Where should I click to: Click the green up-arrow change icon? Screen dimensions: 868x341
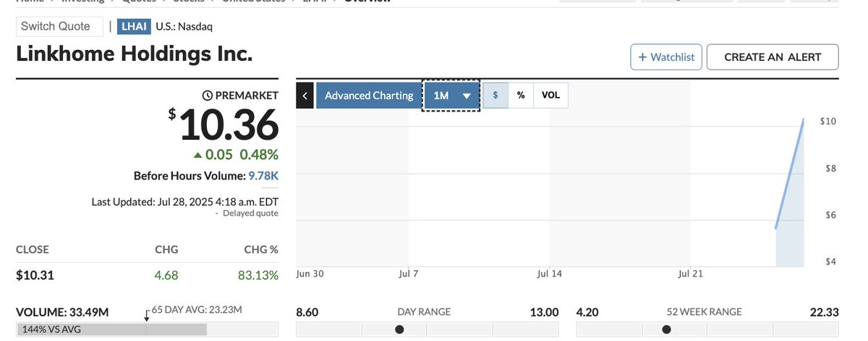[197, 154]
